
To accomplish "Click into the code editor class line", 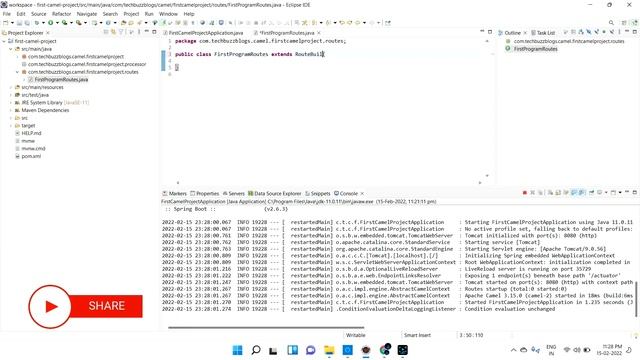I will click(x=249, y=54).
